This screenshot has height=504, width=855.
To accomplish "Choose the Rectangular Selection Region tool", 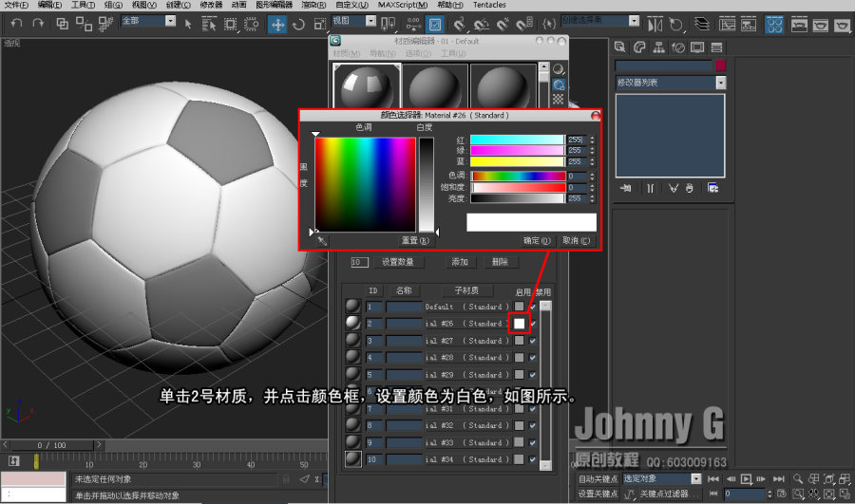I will tap(231, 24).
